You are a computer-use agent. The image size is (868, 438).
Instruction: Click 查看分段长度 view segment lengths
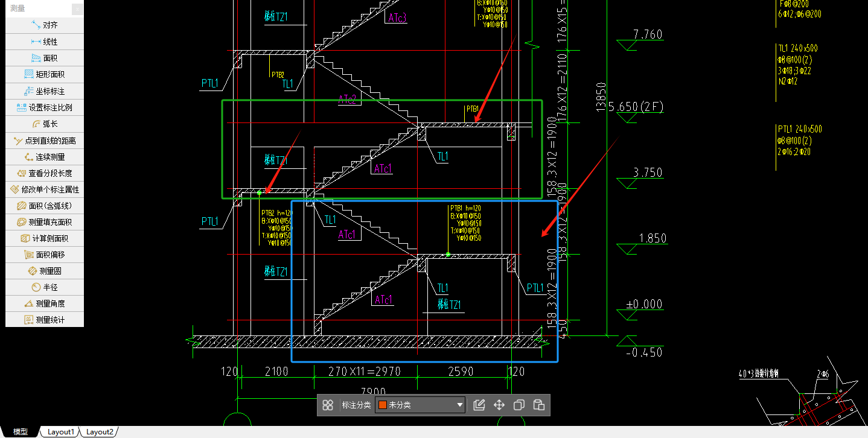click(x=45, y=173)
